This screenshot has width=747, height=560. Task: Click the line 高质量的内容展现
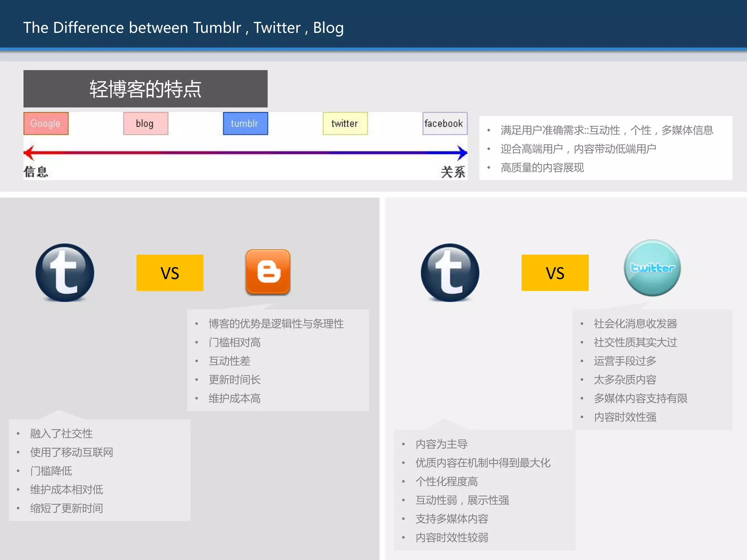pyautogui.click(x=542, y=167)
